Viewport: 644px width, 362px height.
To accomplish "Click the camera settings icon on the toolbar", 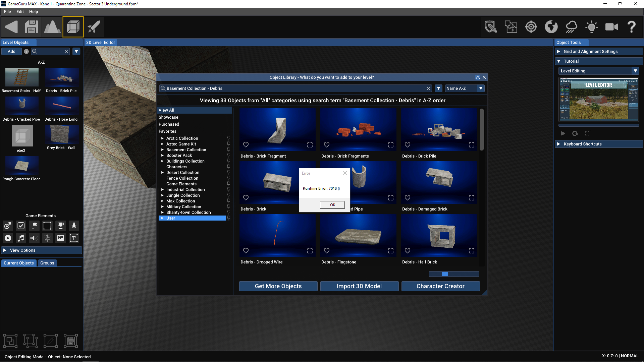I will tap(611, 27).
